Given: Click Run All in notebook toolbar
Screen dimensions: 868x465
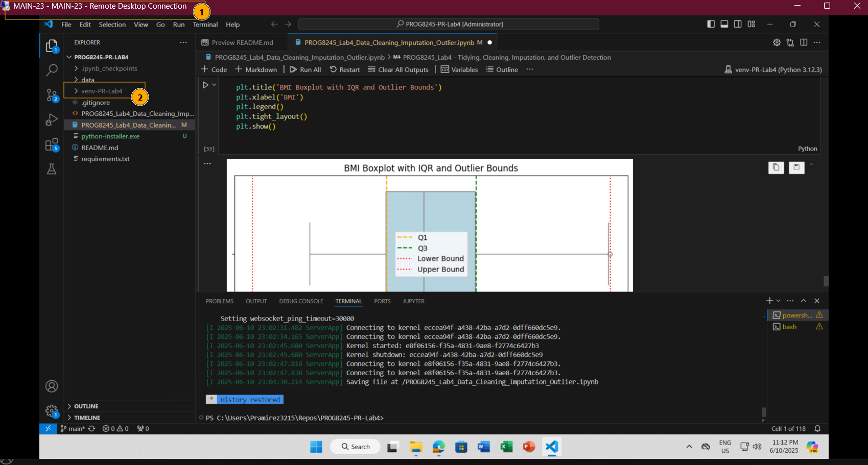Looking at the screenshot, I should pyautogui.click(x=306, y=69).
